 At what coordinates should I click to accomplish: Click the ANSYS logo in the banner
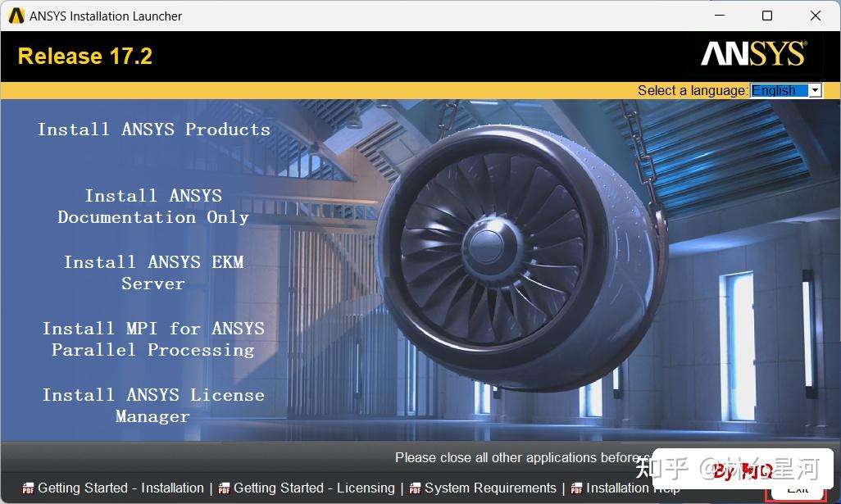point(752,54)
